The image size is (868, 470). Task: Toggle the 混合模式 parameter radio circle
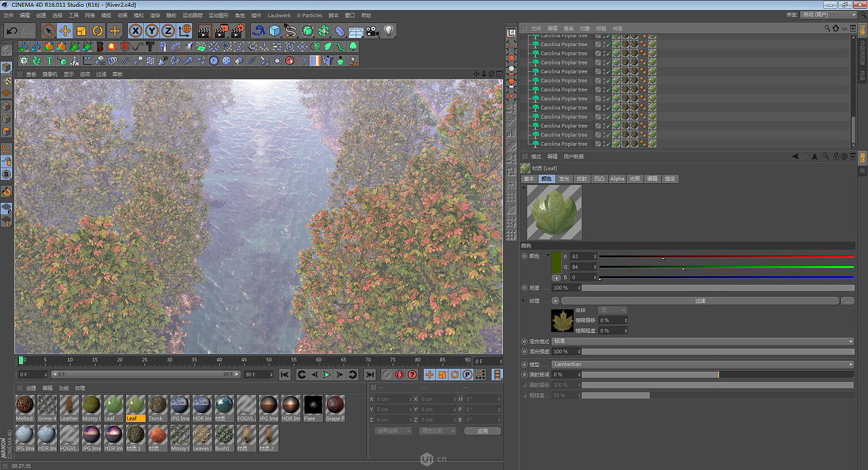coord(525,341)
